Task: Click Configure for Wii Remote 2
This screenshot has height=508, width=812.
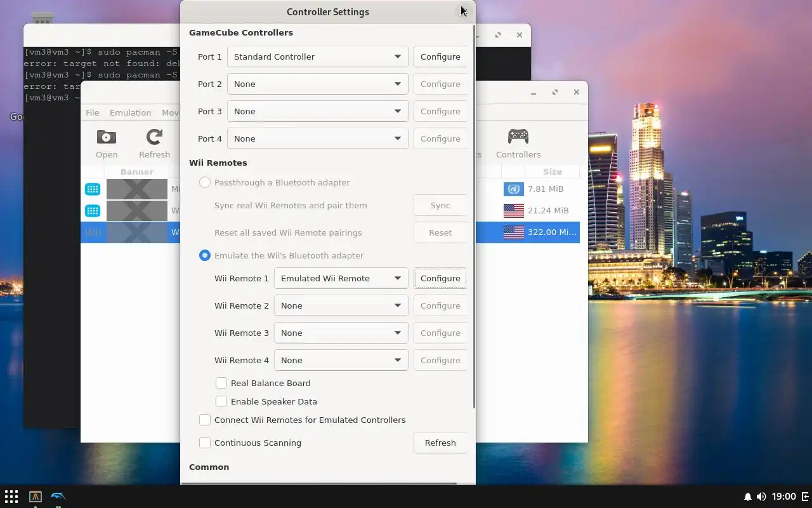Action: (x=440, y=305)
